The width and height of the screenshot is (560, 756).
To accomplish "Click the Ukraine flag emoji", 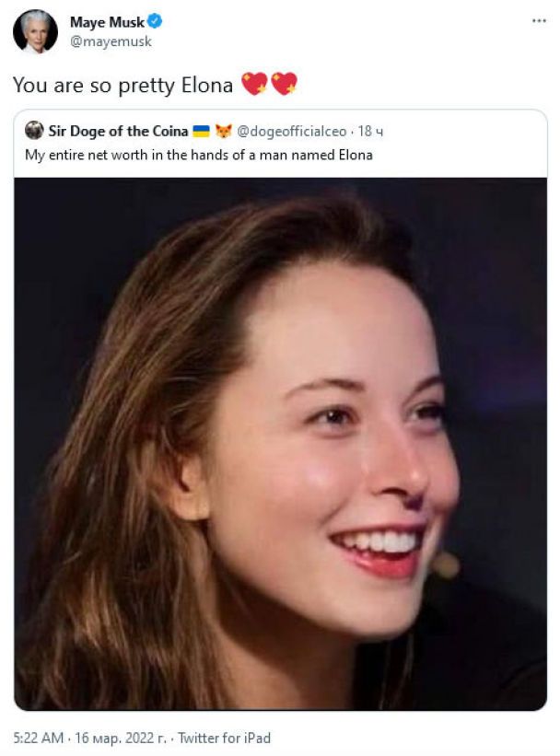I will [x=202, y=131].
